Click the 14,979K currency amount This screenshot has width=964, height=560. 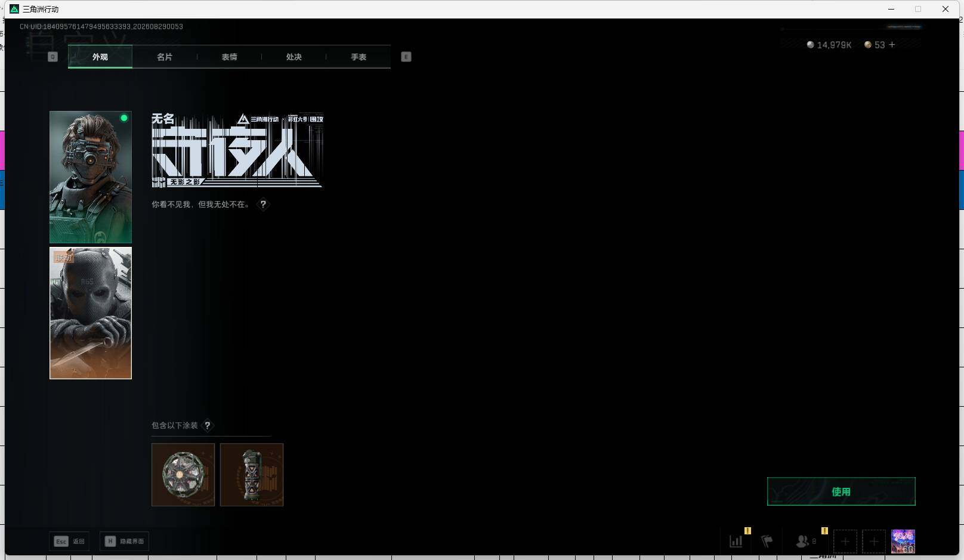(835, 45)
